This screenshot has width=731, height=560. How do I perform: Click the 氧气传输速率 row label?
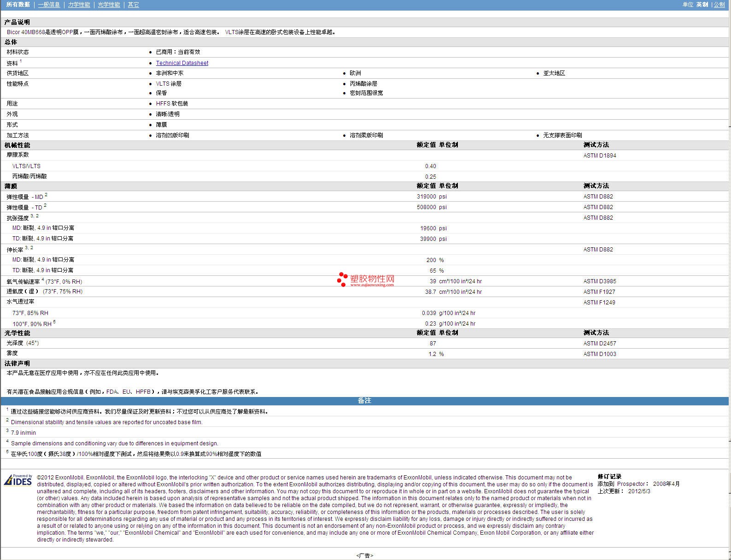[44, 281]
